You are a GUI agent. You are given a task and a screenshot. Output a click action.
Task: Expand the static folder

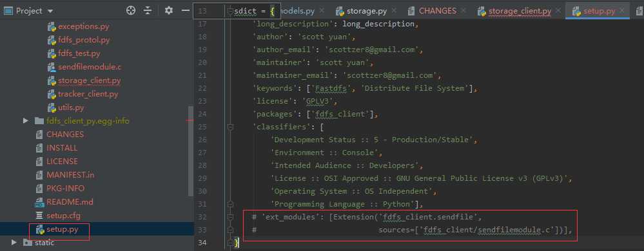pyautogui.click(x=14, y=243)
